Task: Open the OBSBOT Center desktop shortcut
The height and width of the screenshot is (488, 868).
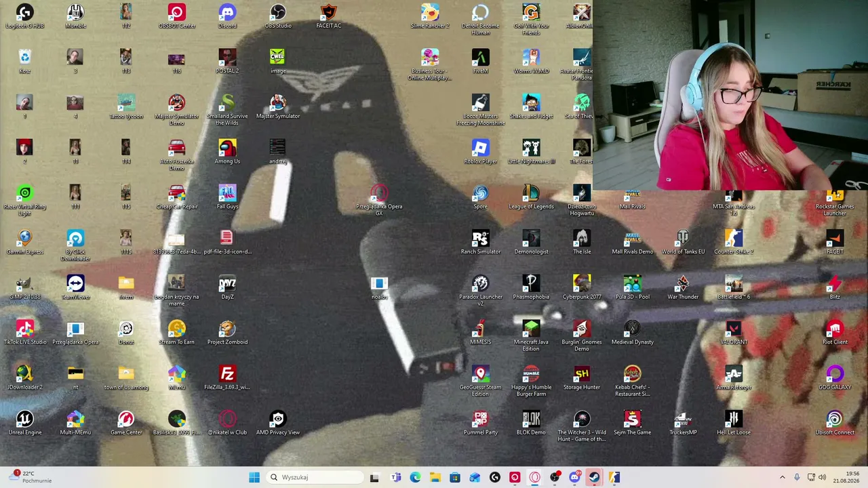Action: click(x=176, y=16)
